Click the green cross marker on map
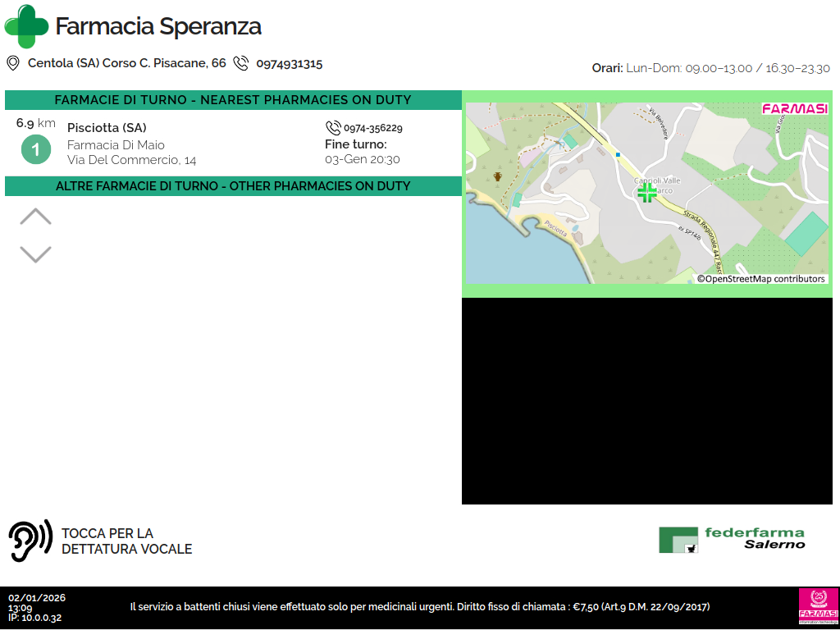Screen dimensions: 840x630 pyautogui.click(x=647, y=193)
